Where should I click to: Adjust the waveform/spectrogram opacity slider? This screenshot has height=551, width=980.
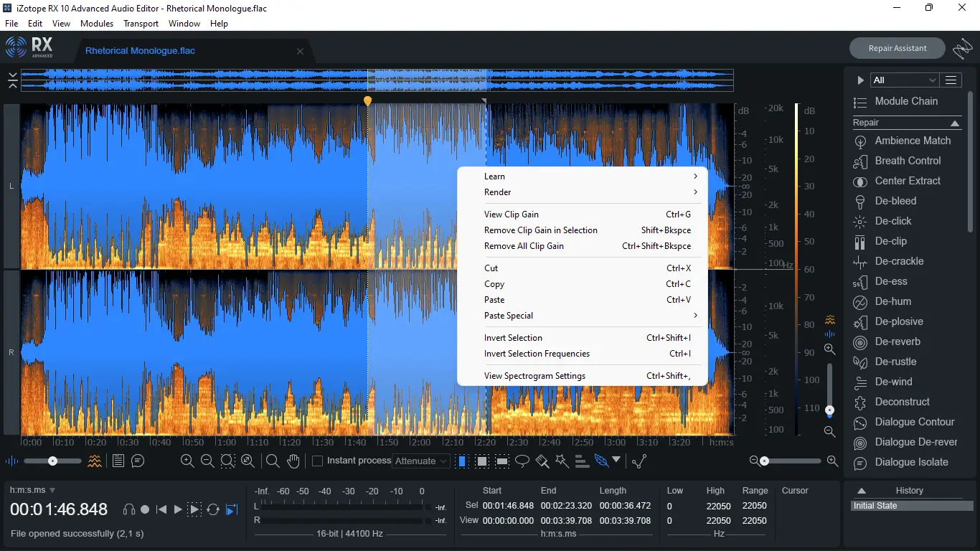(x=52, y=461)
